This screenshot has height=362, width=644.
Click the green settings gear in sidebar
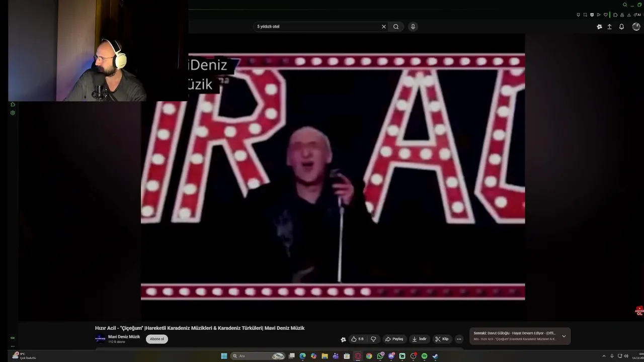click(x=13, y=113)
